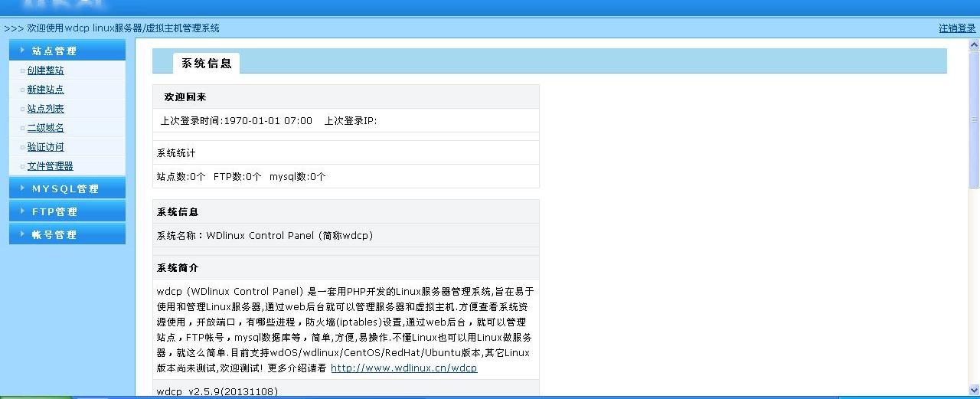Expand the 帐号管理 sidebar section
The width and height of the screenshot is (980, 399).
click(54, 234)
